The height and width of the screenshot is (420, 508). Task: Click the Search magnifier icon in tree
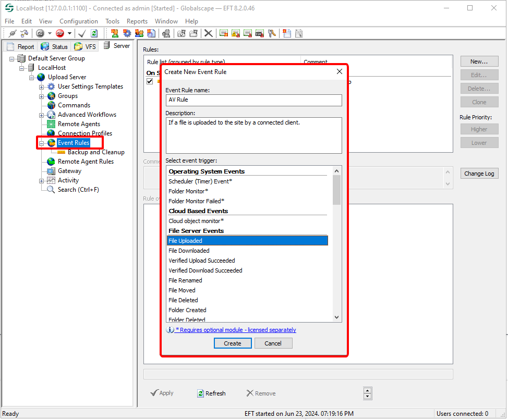click(51, 190)
